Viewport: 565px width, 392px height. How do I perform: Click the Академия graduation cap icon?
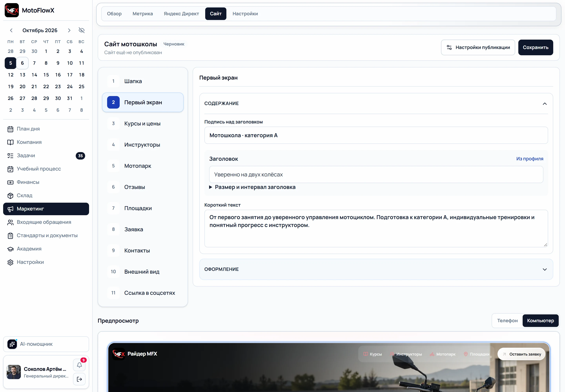click(10, 249)
